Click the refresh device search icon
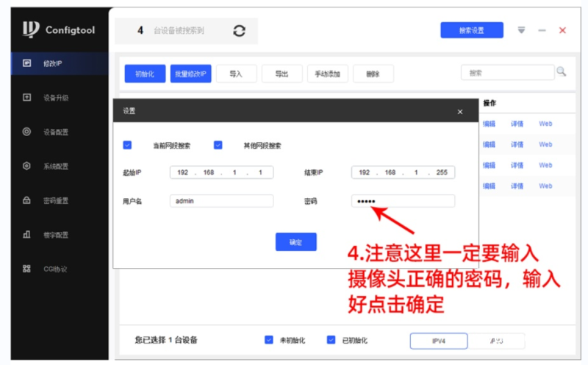 240,31
